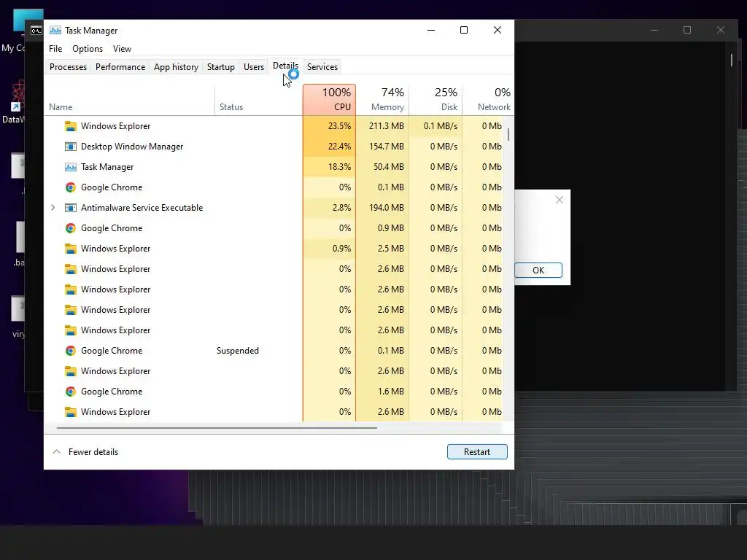
Task: Click the 50.4 MB memory value
Action: [389, 167]
